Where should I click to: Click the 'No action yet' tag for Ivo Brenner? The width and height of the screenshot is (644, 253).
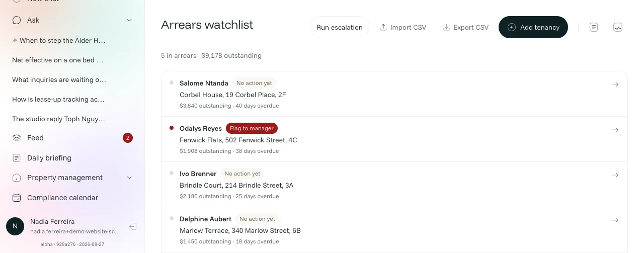coord(243,174)
